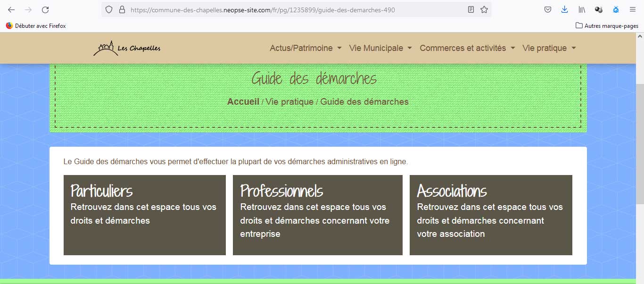Viewport: 644px width, 284px height.
Task: Bookmark this page with the star icon
Action: pos(484,9)
